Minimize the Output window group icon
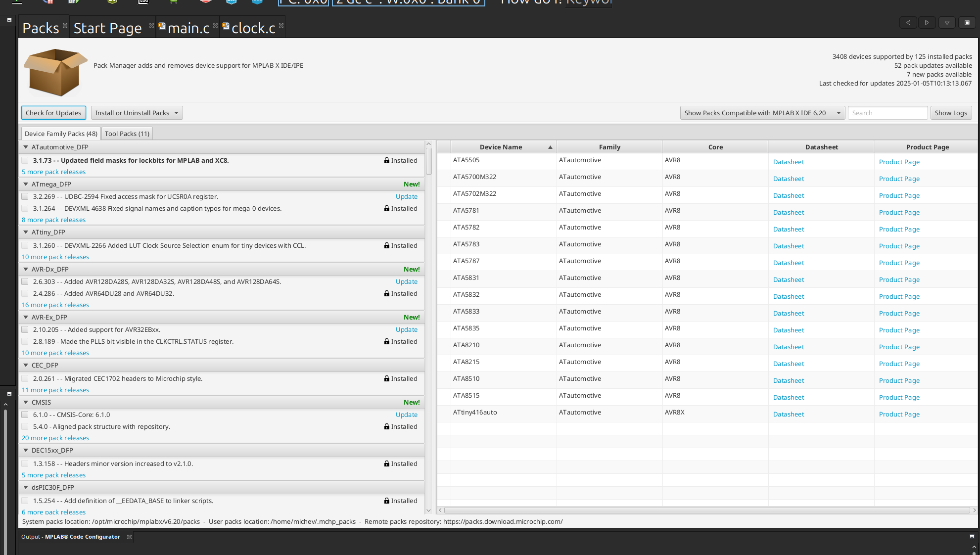Screen dimensions: 980x555 (972, 536)
